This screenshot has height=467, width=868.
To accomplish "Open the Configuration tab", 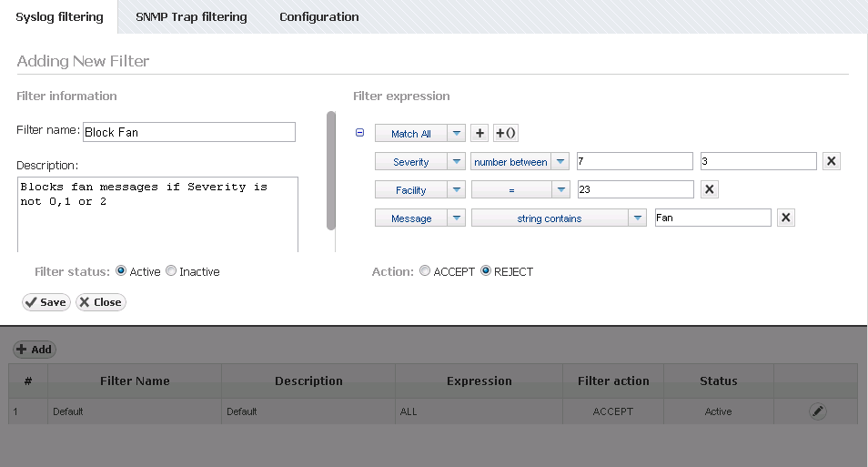I will click(x=318, y=17).
